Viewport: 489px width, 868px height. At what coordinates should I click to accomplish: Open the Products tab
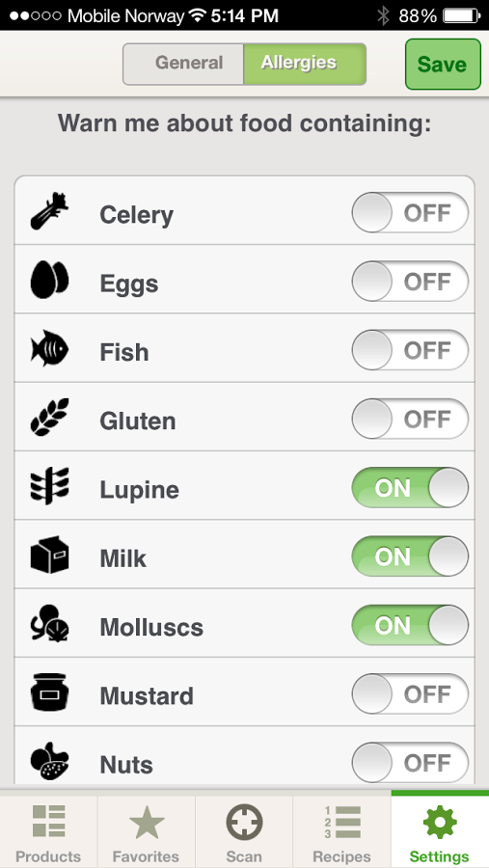[x=48, y=832]
